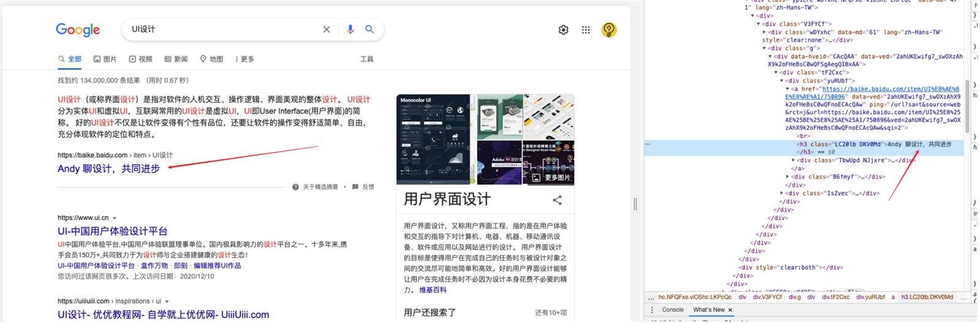Image resolution: width=980 pixels, height=323 pixels.
Task: Select breadcrumb div.yuRUbf
Action: (x=870, y=297)
